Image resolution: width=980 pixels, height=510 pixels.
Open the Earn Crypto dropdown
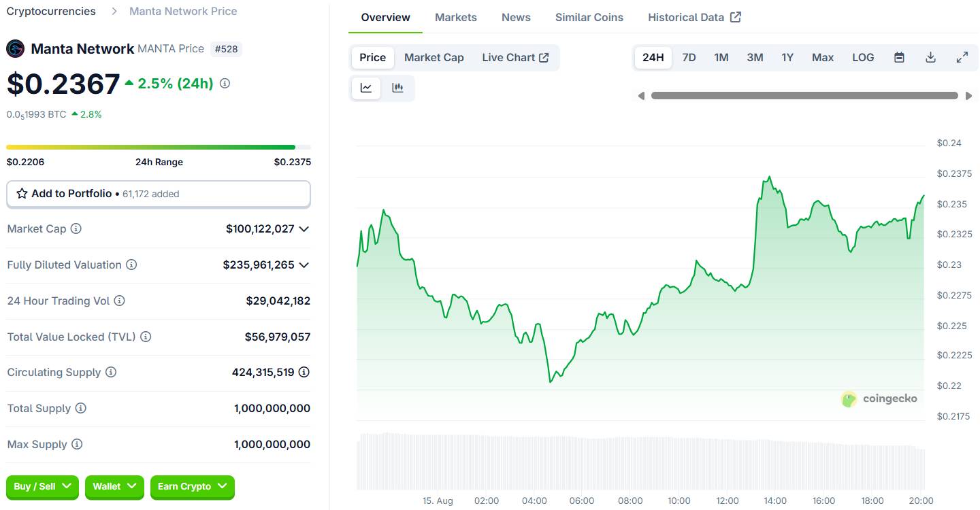[193, 487]
